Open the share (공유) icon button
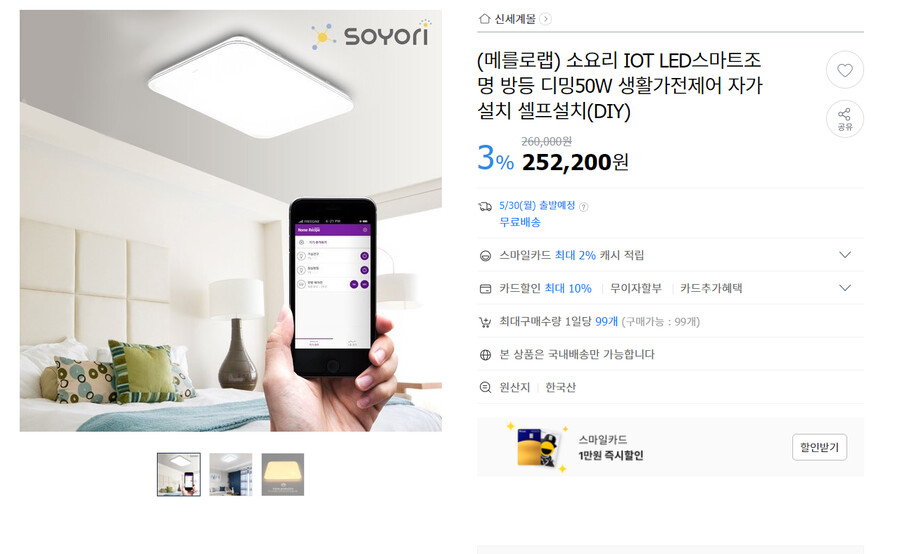Screen dimensions: 900x554 tap(844, 119)
